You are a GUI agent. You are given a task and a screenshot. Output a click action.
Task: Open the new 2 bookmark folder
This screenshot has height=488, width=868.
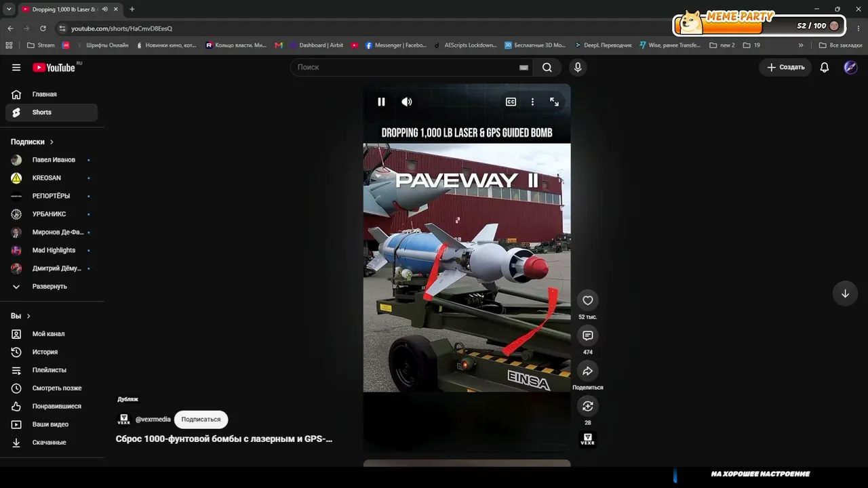click(x=722, y=45)
